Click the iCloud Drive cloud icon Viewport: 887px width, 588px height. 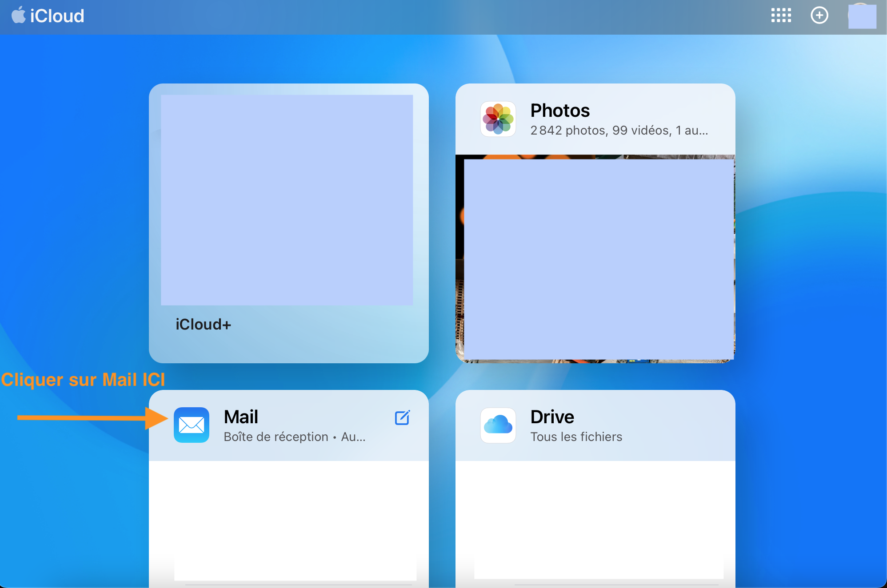pyautogui.click(x=498, y=425)
